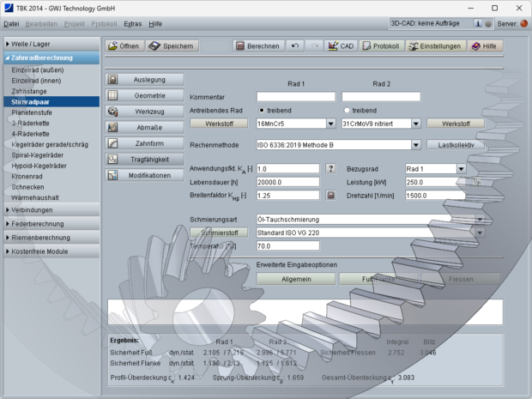Select Planetenstufe in the sidebar list
The height and width of the screenshot is (399, 532).
pyautogui.click(x=36, y=112)
